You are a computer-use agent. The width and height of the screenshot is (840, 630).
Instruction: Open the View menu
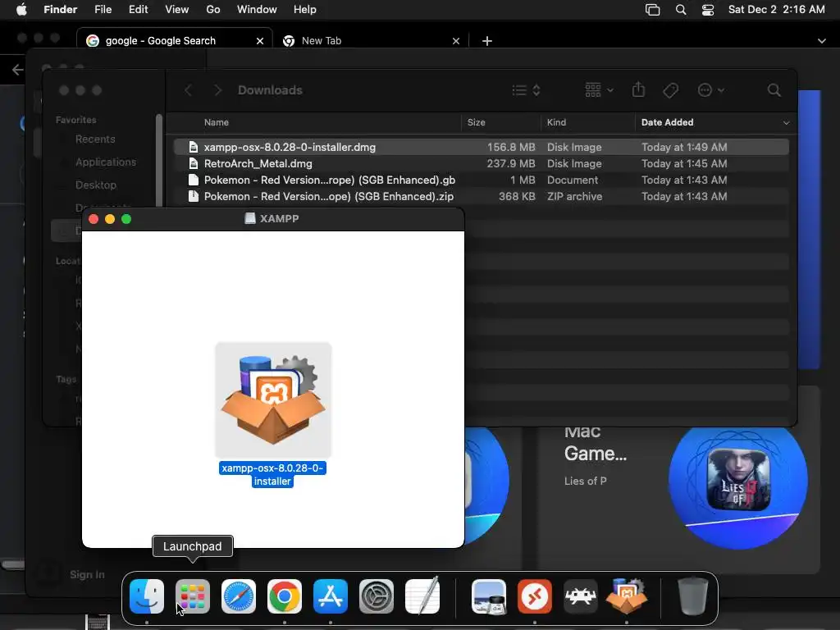point(177,10)
